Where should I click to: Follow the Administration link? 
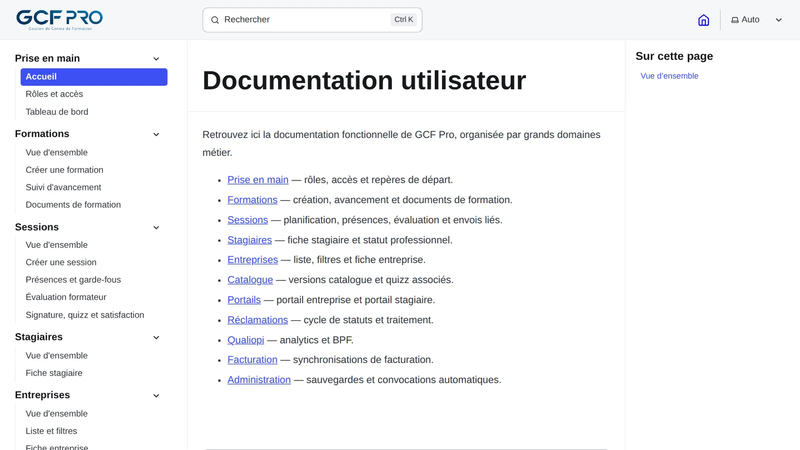click(x=259, y=380)
